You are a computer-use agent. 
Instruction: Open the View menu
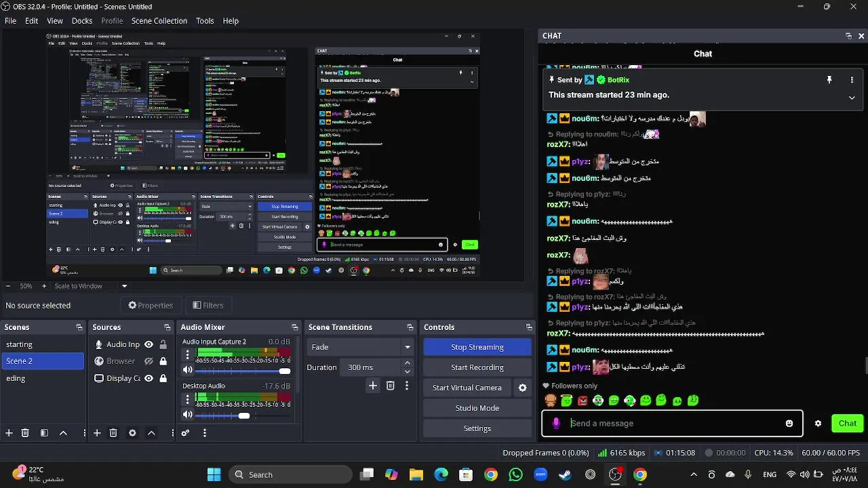55,21
